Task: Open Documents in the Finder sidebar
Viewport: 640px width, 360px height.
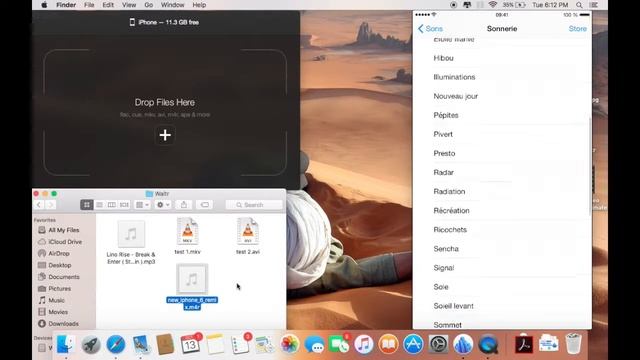Action: tap(63, 277)
